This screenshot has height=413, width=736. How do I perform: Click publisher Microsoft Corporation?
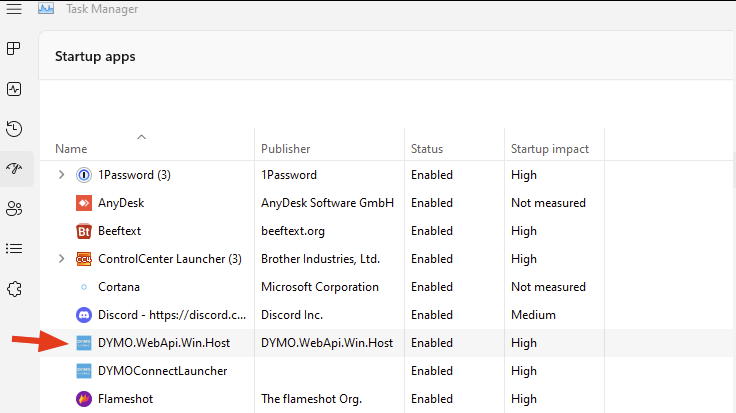coord(320,287)
